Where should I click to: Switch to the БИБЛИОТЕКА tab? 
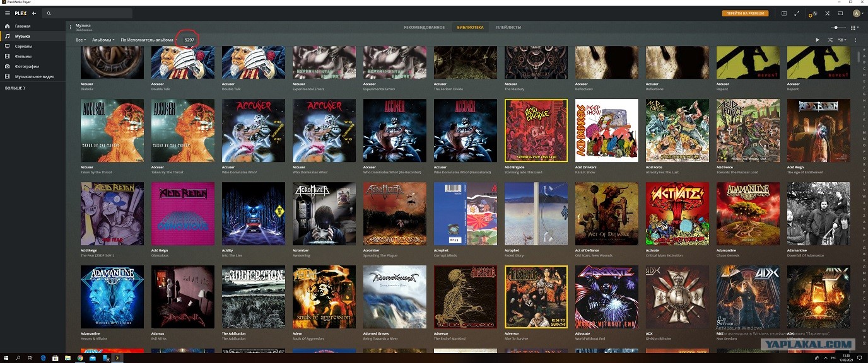[470, 28]
